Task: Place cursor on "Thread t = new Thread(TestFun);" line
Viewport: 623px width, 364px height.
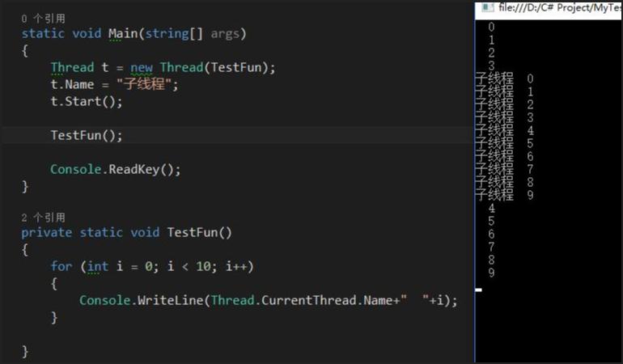Action: coord(163,67)
